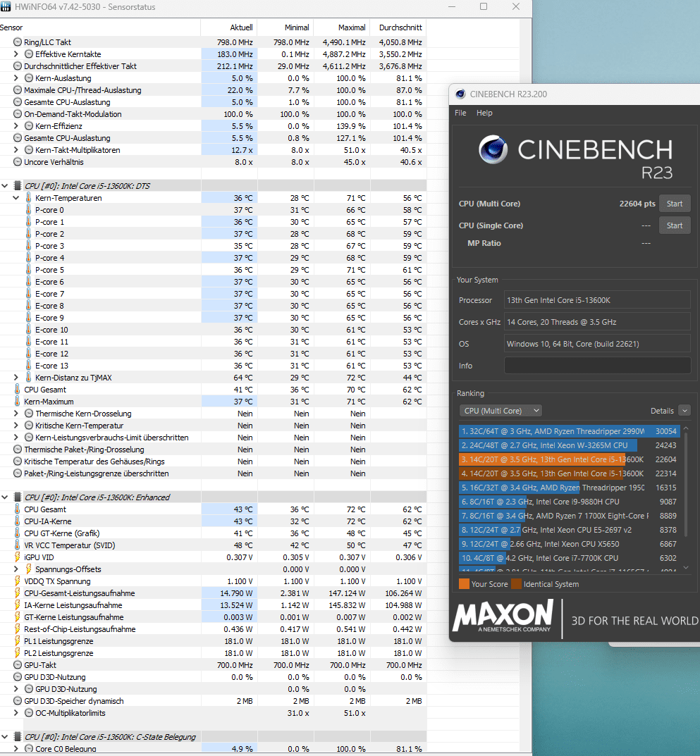Click the Details label in Ranking
This screenshot has width=700, height=756.
(x=662, y=411)
